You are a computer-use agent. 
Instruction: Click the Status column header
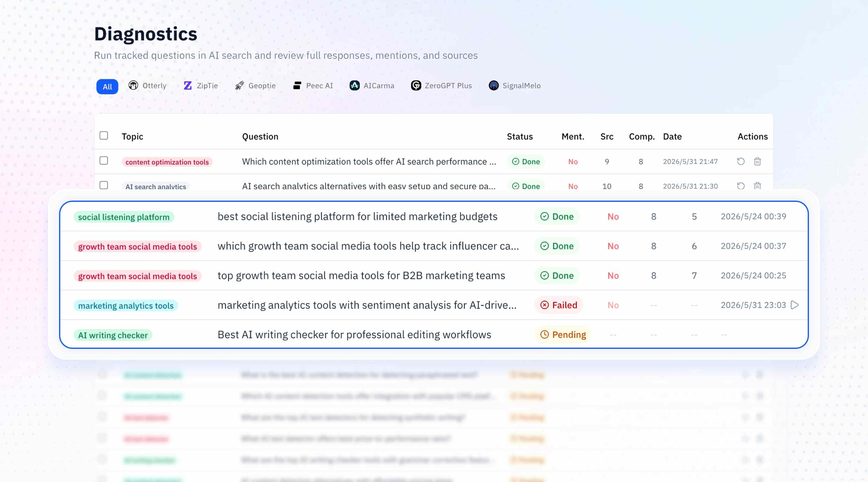pyautogui.click(x=520, y=136)
